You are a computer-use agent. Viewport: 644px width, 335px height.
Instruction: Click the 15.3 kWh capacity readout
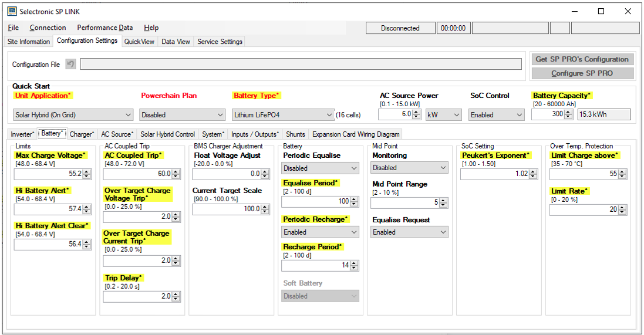coord(604,114)
